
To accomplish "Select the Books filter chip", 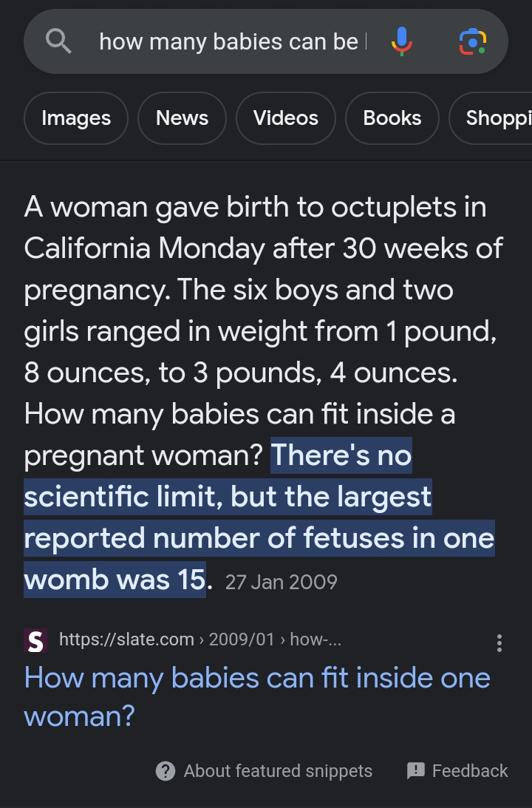I will (392, 118).
